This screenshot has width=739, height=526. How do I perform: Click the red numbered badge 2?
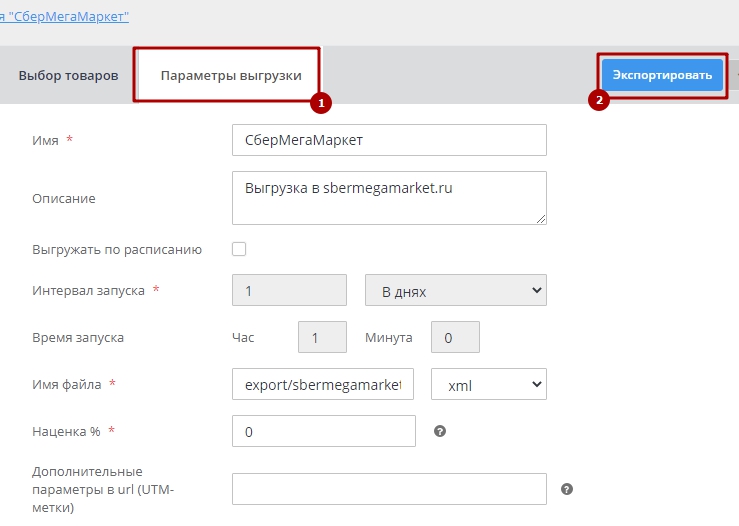599,100
